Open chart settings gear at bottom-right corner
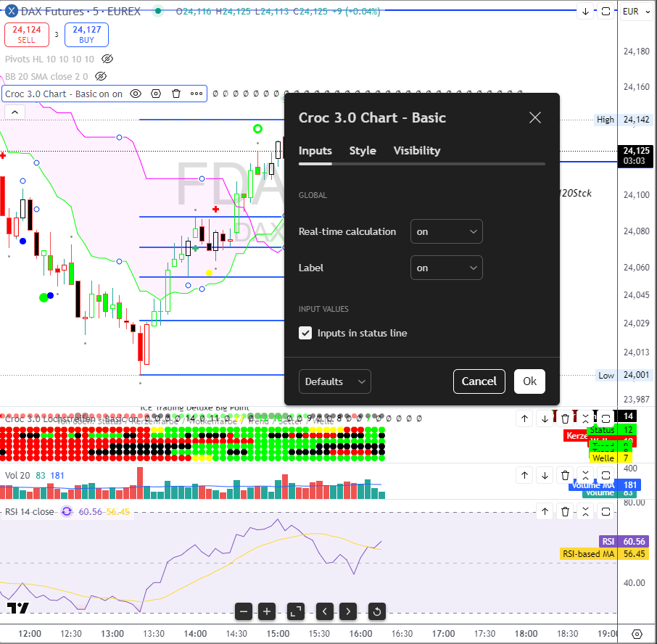Screen dimensions: 657x644 coord(637,633)
